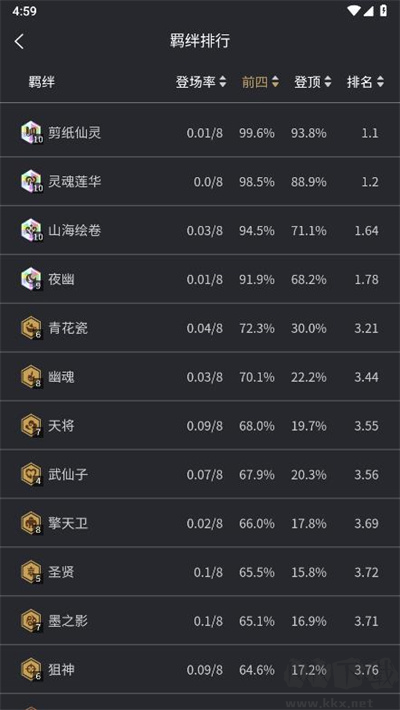The width and height of the screenshot is (400, 710).
Task: Tap the back arrow icon
Action: (x=19, y=42)
